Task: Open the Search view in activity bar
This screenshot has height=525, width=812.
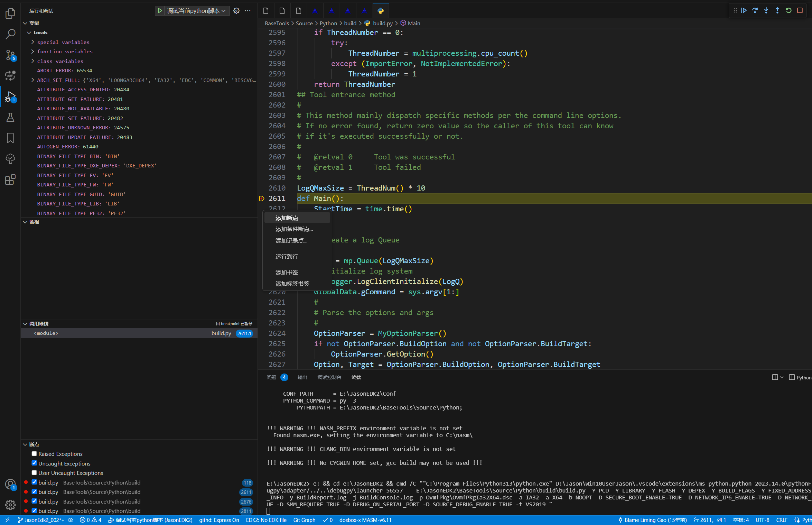Action: [x=10, y=34]
